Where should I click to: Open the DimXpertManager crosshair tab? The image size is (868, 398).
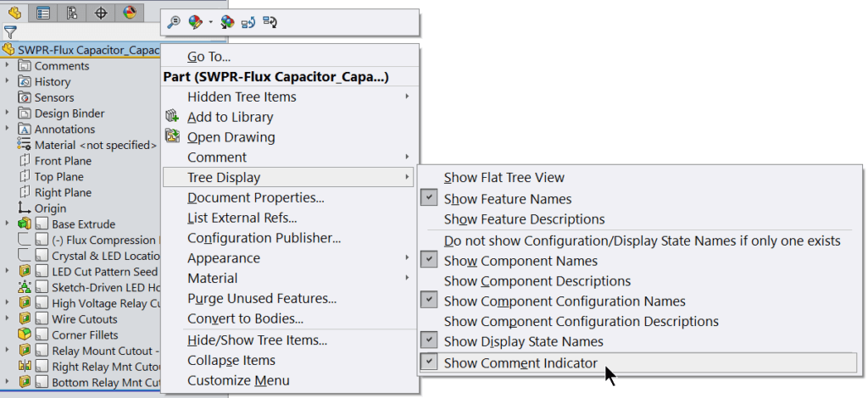pos(101,12)
